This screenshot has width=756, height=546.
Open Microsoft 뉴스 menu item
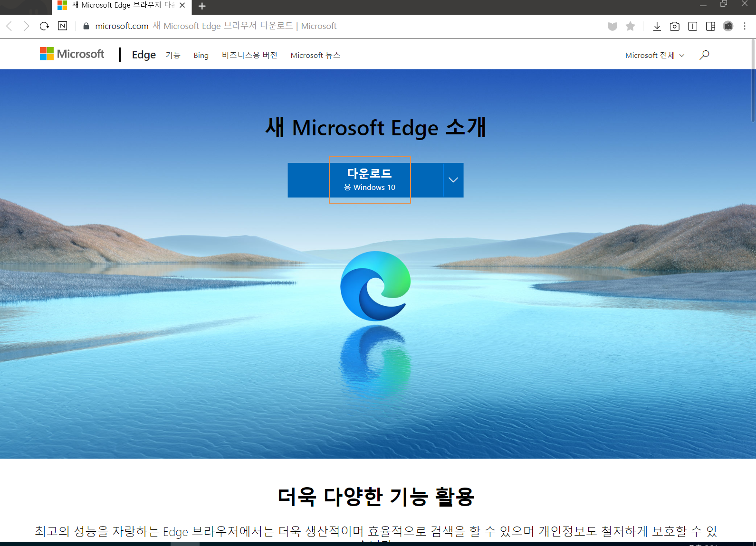pyautogui.click(x=316, y=55)
